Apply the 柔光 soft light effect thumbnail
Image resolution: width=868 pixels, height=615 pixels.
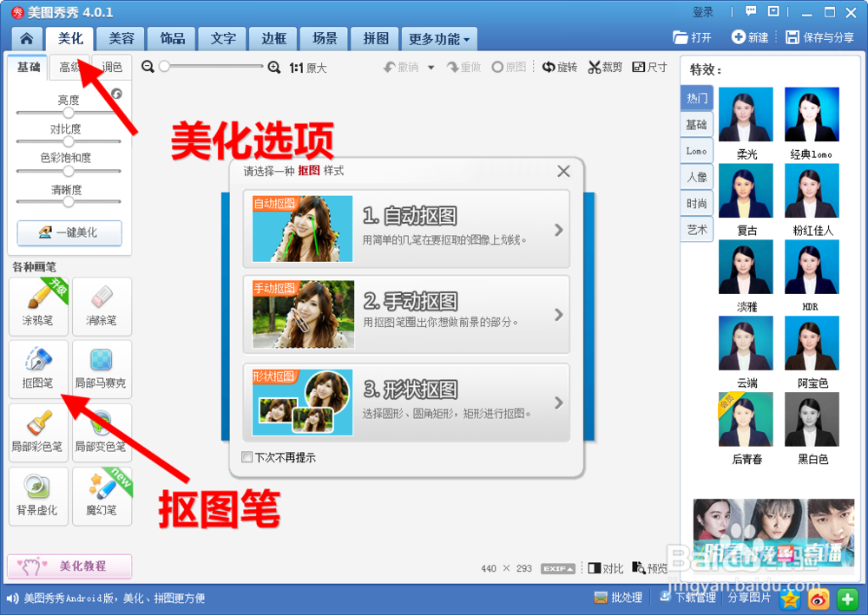pyautogui.click(x=746, y=114)
